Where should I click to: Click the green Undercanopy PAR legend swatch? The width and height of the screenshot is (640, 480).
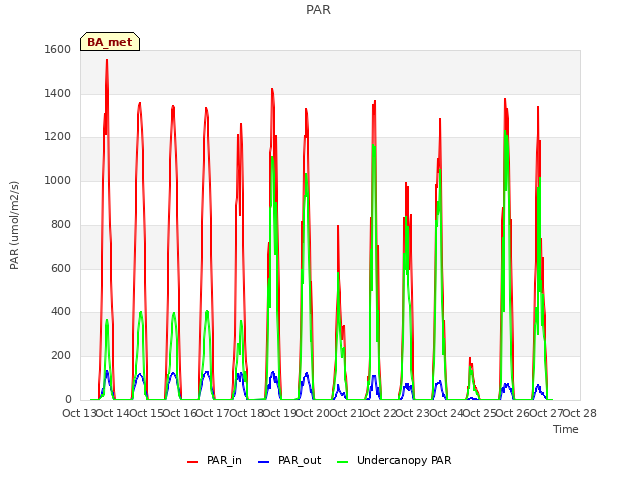tap(343, 462)
